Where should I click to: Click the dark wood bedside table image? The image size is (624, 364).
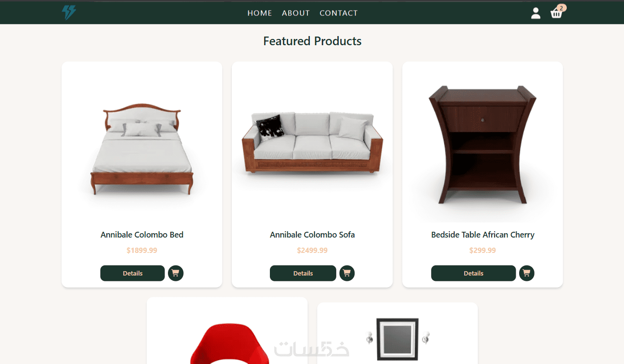click(483, 144)
